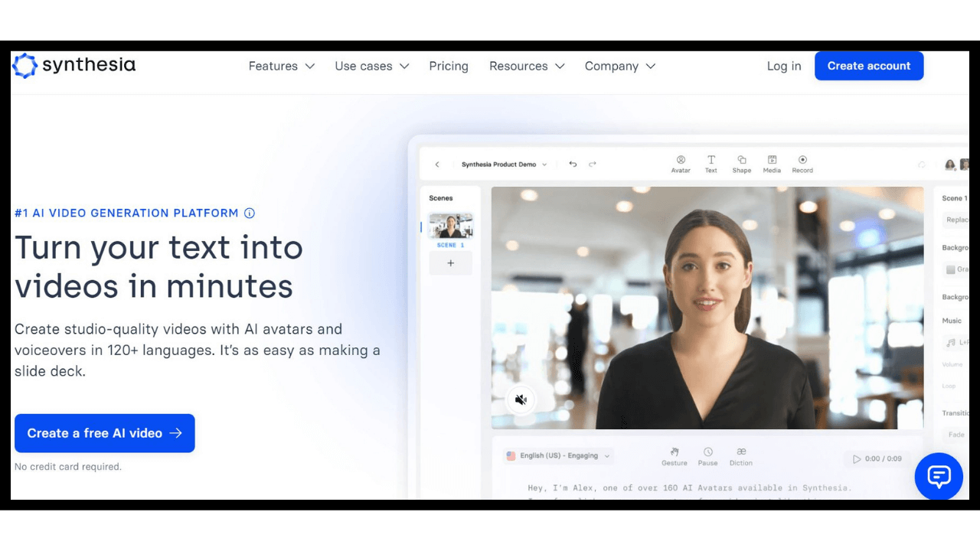Screen dimensions: 980x551
Task: Click the music note track field
Action: pos(955,342)
